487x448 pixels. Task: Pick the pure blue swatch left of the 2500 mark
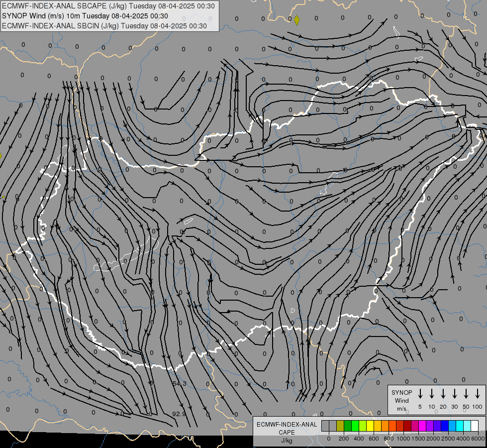coord(444,426)
